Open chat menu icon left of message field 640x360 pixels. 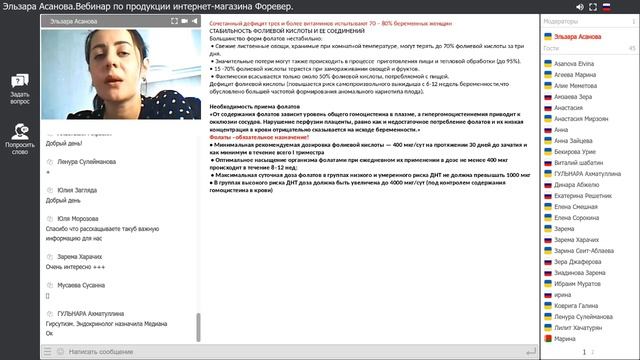(x=48, y=351)
